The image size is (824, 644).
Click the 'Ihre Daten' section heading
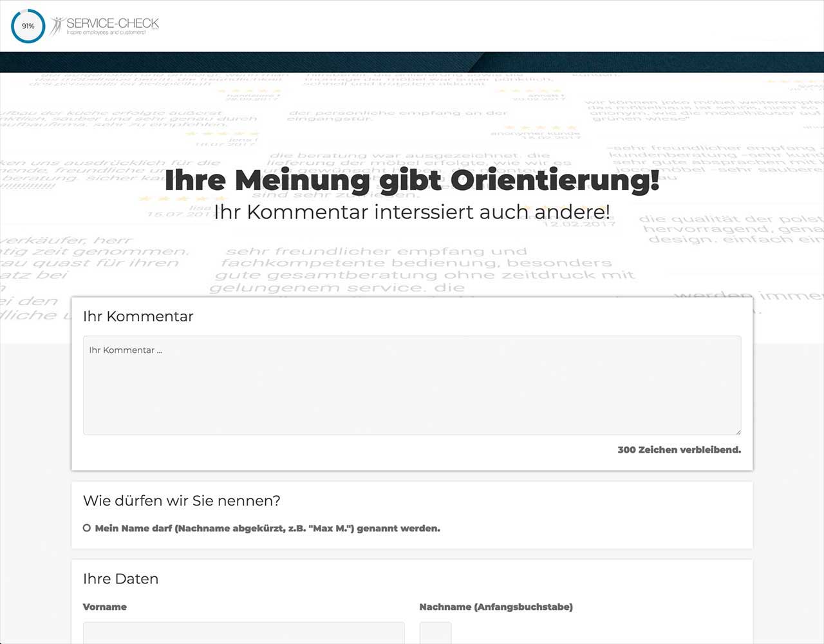[x=120, y=578]
